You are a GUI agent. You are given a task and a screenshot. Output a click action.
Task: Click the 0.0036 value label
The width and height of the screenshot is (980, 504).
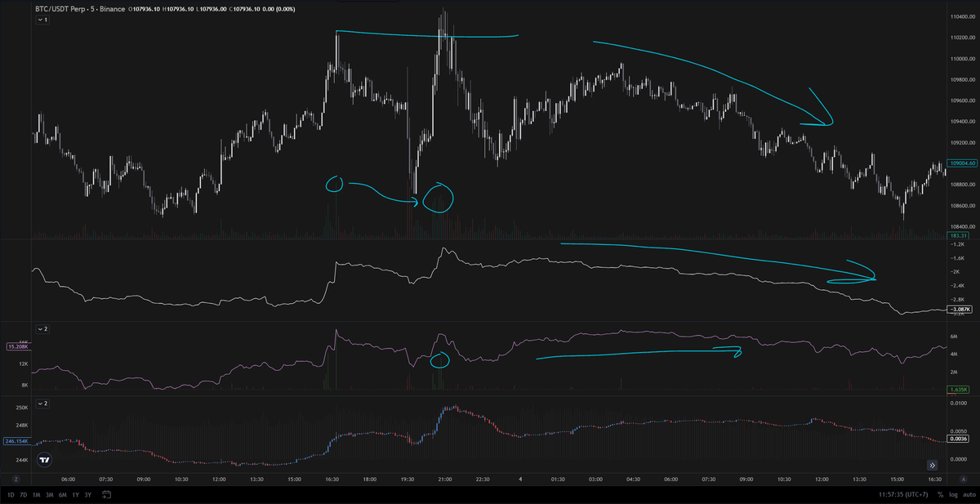coord(957,439)
